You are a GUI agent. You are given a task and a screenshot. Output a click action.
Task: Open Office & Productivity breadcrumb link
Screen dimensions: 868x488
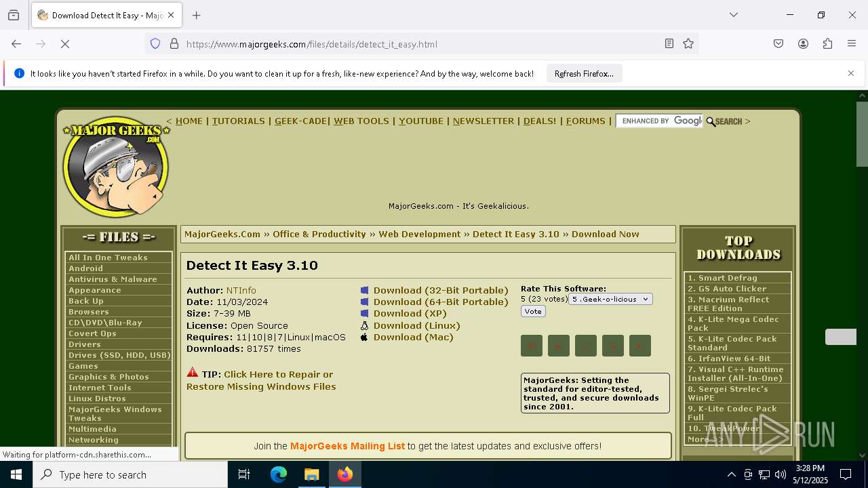(319, 235)
